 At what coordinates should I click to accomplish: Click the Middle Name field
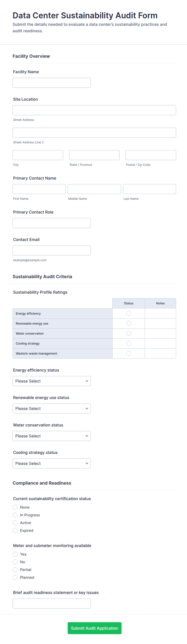point(94,189)
